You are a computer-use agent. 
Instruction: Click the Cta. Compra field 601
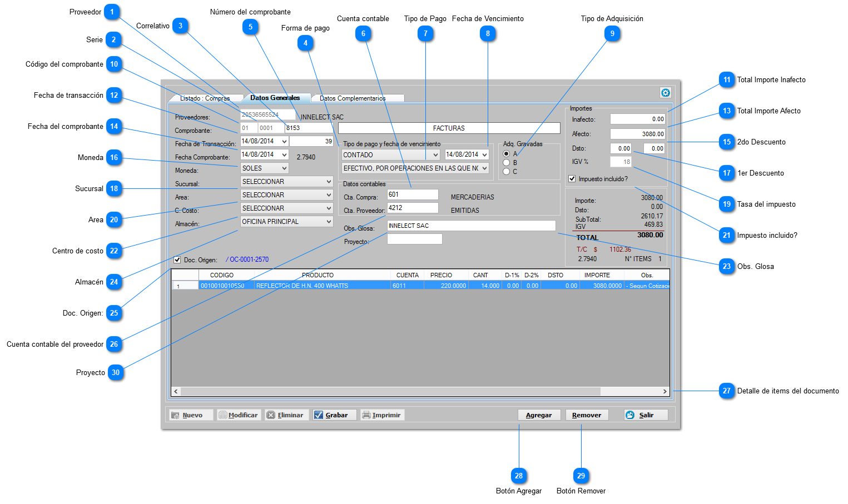[x=413, y=194]
